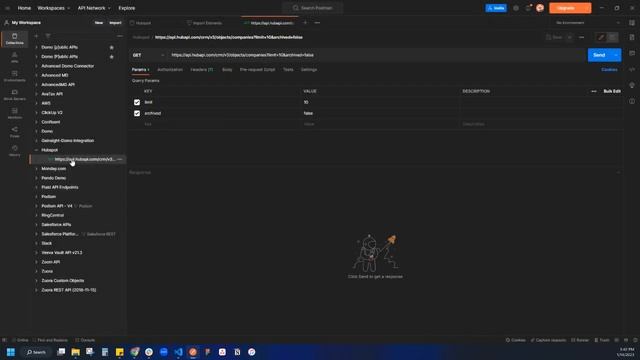The image size is (640, 360).
Task: Open the Collections sidebar panel
Action: [x=14, y=39]
